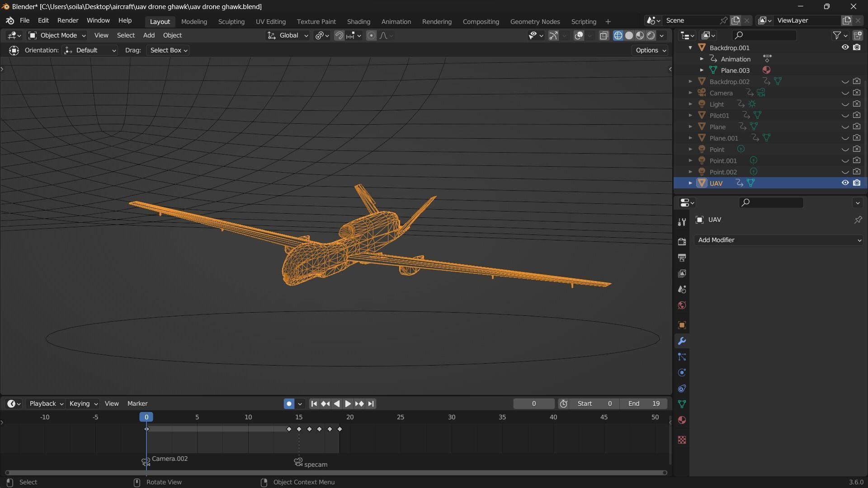
Task: Open Object Constraints properties tab
Action: [682, 389]
